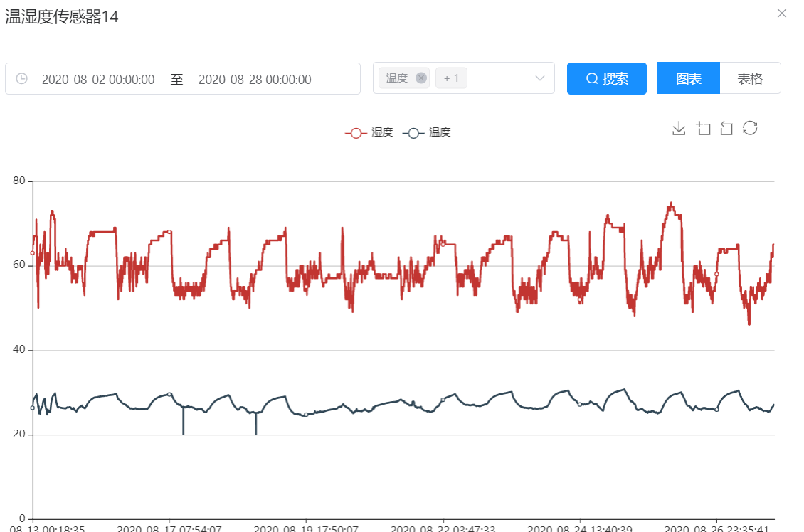Remove the 温度 tag with its x icon

(421, 78)
